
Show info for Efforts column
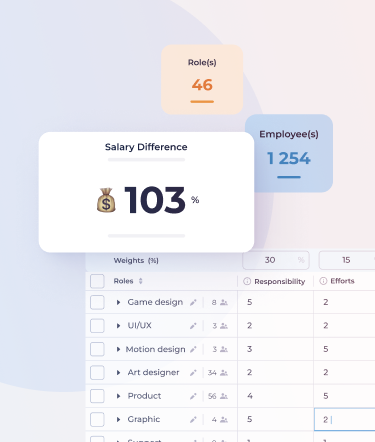[323, 281]
